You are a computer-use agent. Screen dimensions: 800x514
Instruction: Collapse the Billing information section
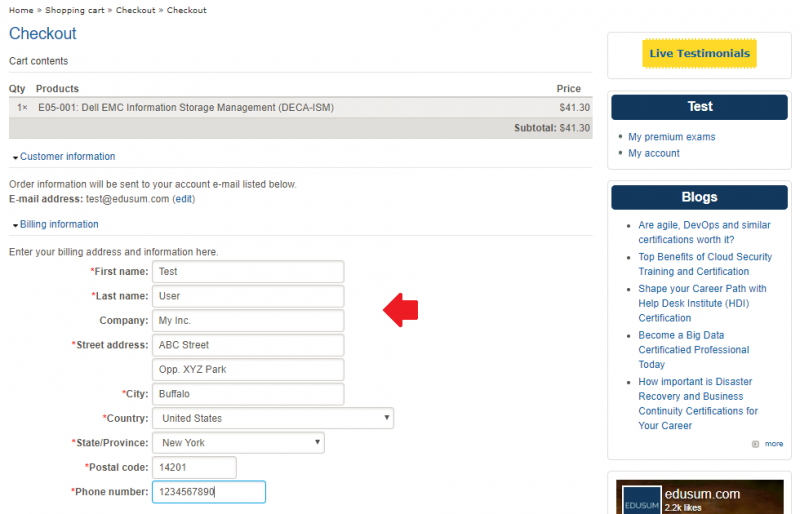click(x=58, y=225)
